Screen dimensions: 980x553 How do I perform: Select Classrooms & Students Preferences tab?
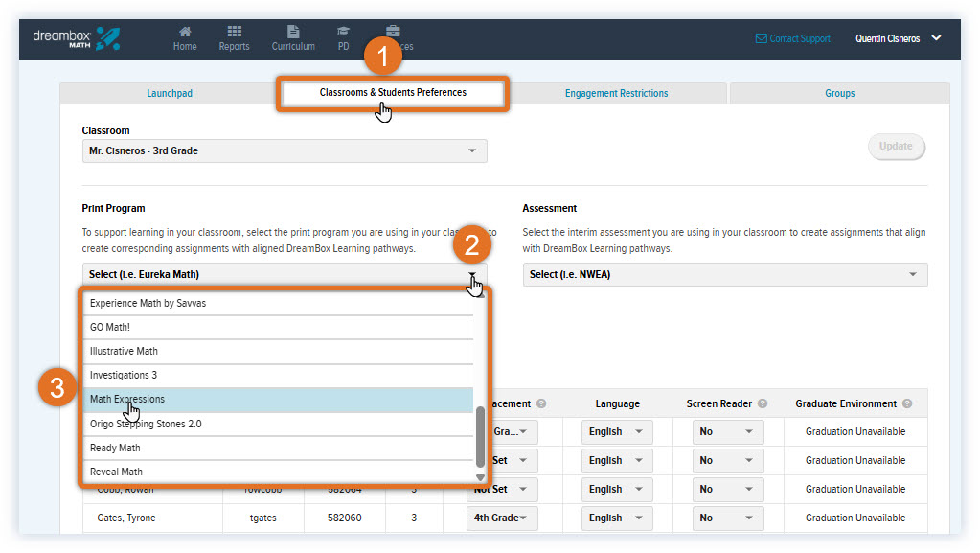click(x=393, y=93)
